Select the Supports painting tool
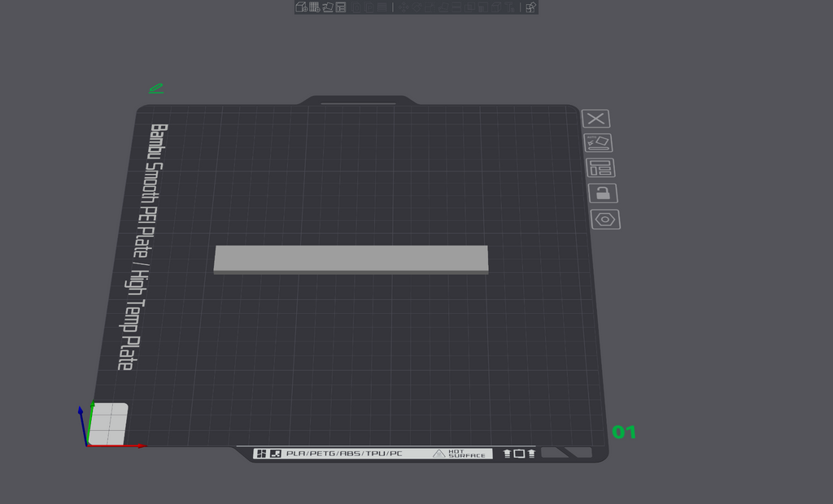 click(483, 7)
